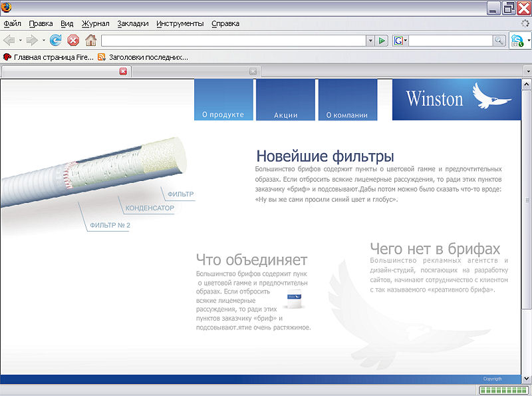This screenshot has width=532, height=396.
Task: Click the green Go arrow button
Action: (381, 40)
